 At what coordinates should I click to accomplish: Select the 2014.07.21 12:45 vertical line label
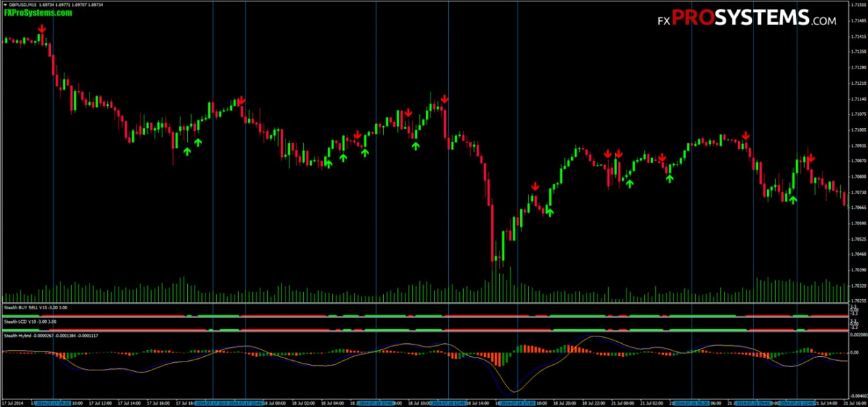pyautogui.click(x=797, y=403)
